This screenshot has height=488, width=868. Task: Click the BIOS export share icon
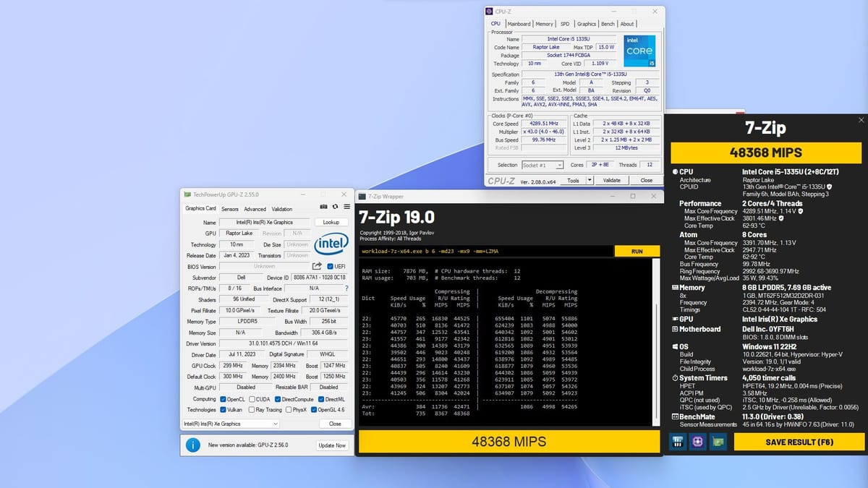point(317,267)
